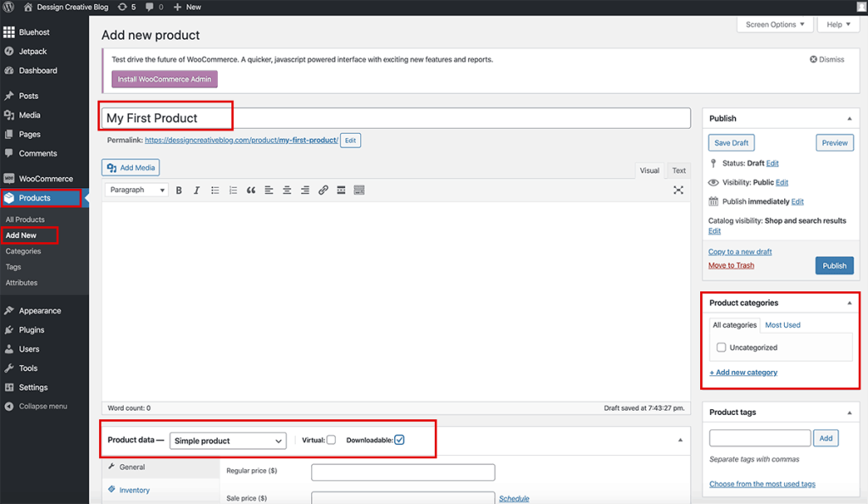Select the Most Used categories tab
This screenshot has width=868, height=504.
click(x=782, y=325)
